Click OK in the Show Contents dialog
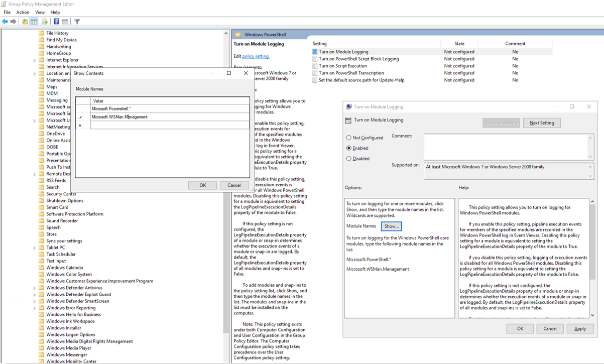Screen dimensions: 604x364 [x=203, y=185]
